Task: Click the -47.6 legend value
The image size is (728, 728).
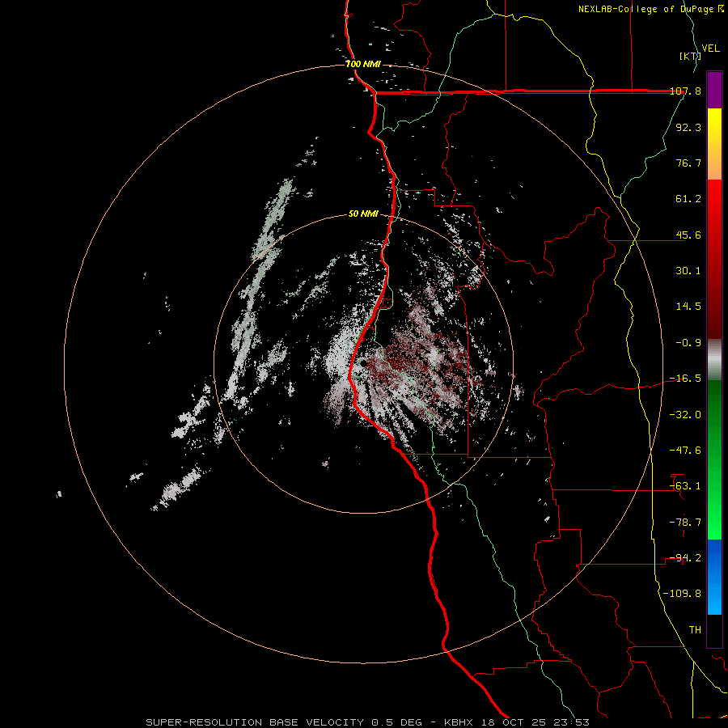Action: (x=686, y=450)
